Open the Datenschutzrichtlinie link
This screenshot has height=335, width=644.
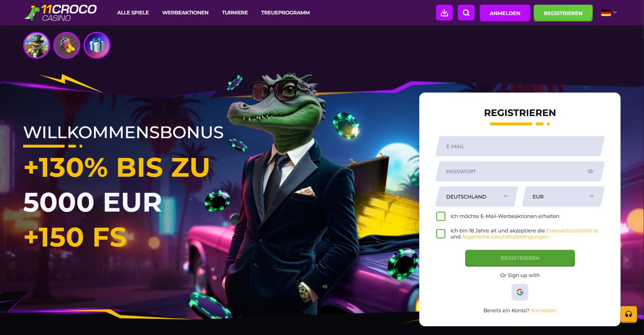pos(572,231)
